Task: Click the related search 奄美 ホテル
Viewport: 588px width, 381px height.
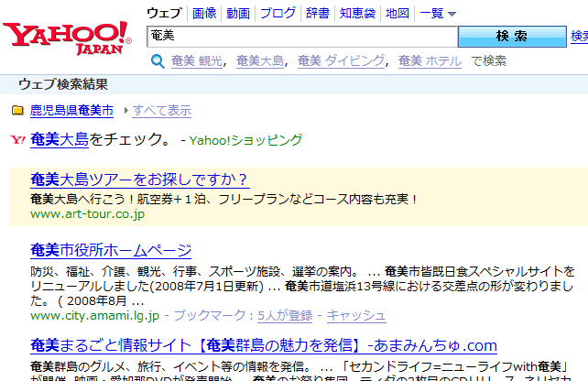Action: coord(430,60)
